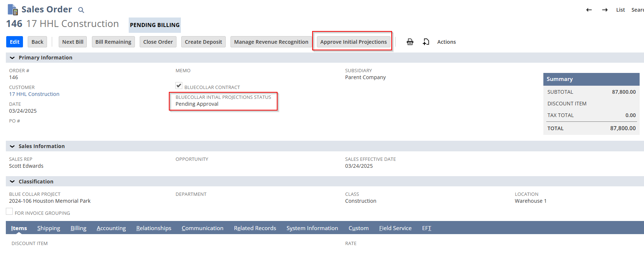Collapse the Classification section

coord(12,182)
